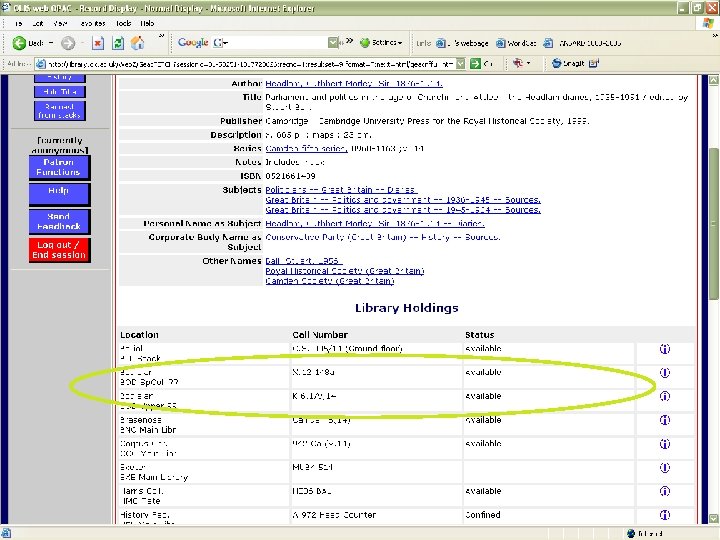The width and height of the screenshot is (720, 540).
Task: Expand the Back button history dropdown arrow
Action: [x=51, y=43]
